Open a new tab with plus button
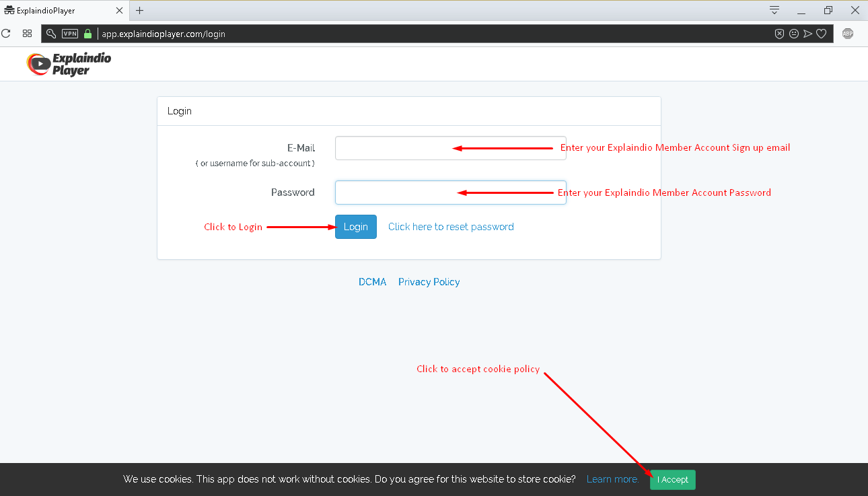 pos(139,10)
